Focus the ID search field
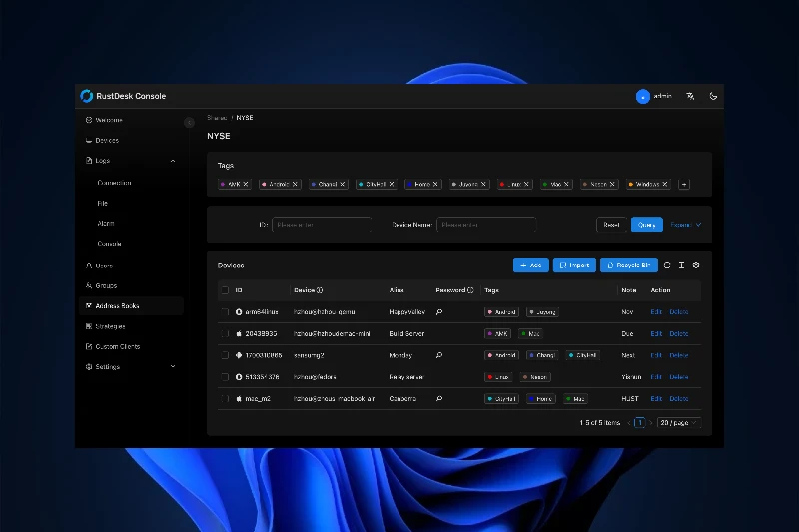799x532 pixels. coord(322,225)
